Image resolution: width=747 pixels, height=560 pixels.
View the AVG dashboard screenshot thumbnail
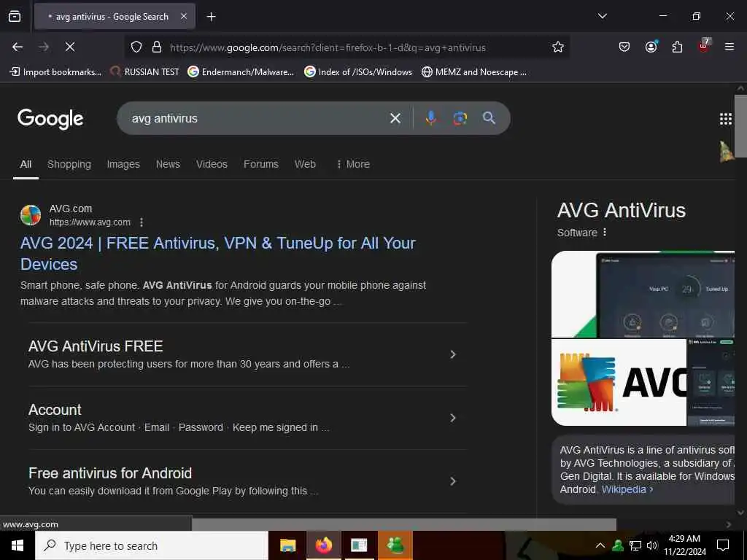(643, 294)
